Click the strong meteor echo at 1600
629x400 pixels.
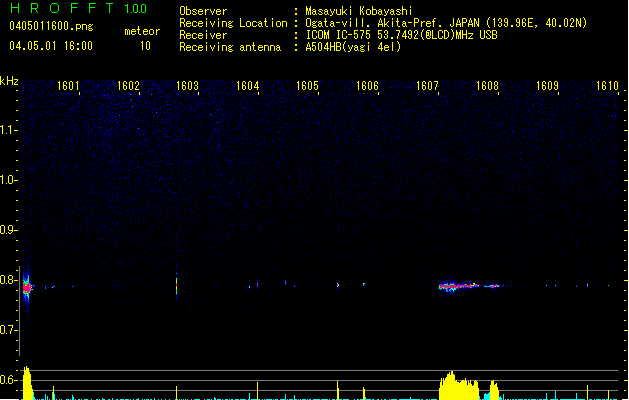pos(27,288)
